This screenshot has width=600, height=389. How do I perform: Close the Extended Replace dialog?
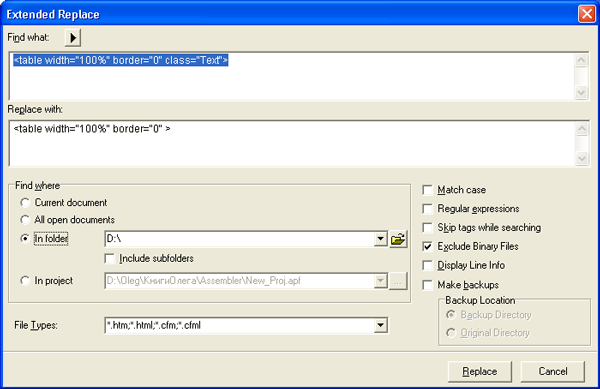click(586, 15)
